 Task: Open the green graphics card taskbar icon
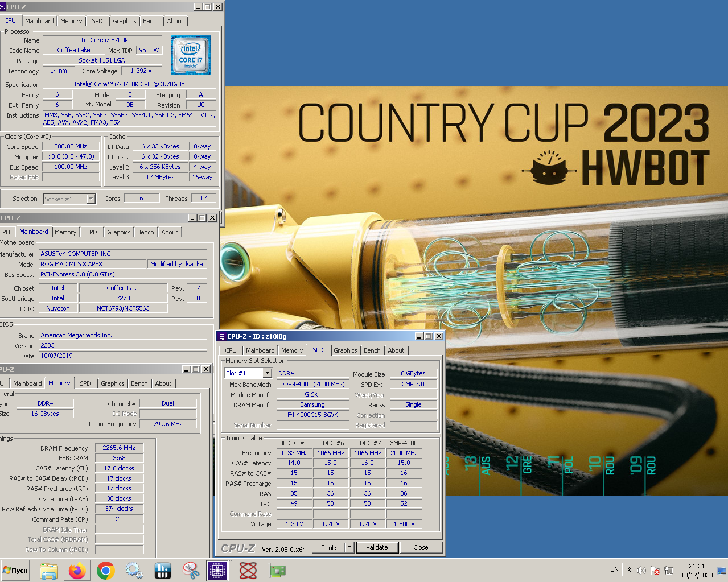click(x=277, y=570)
